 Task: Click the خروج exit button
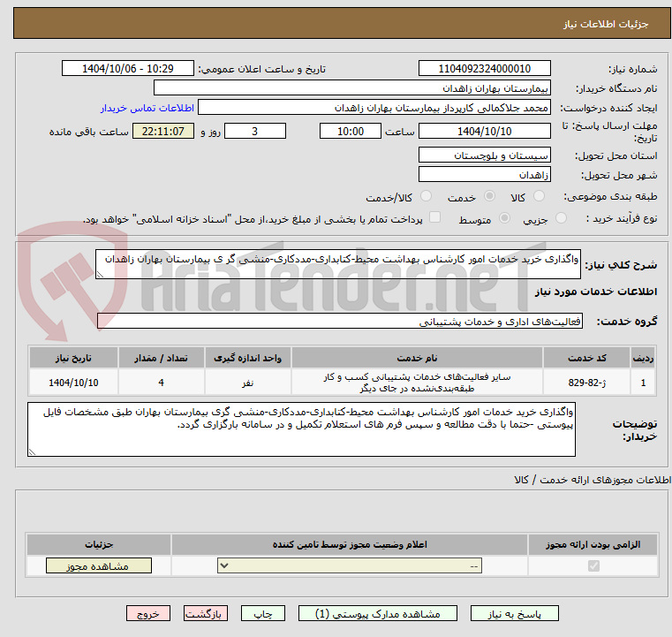(x=147, y=613)
